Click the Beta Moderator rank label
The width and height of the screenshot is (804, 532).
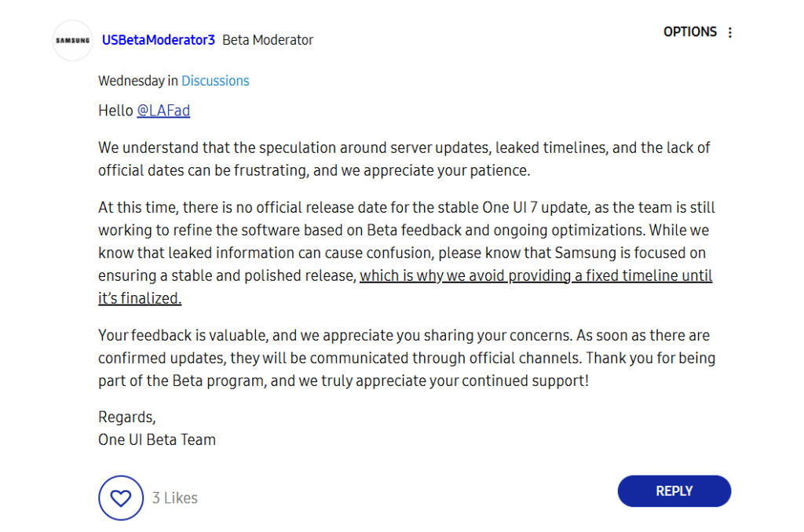(x=268, y=40)
